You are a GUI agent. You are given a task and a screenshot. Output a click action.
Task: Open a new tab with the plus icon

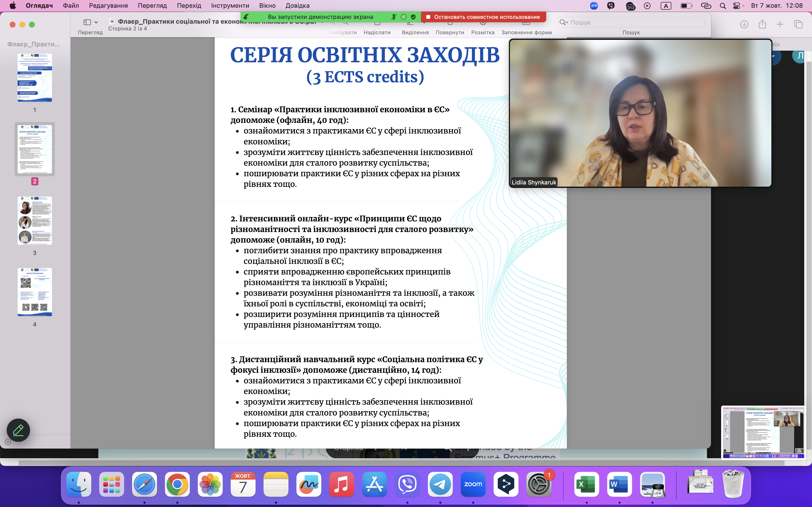[780, 24]
